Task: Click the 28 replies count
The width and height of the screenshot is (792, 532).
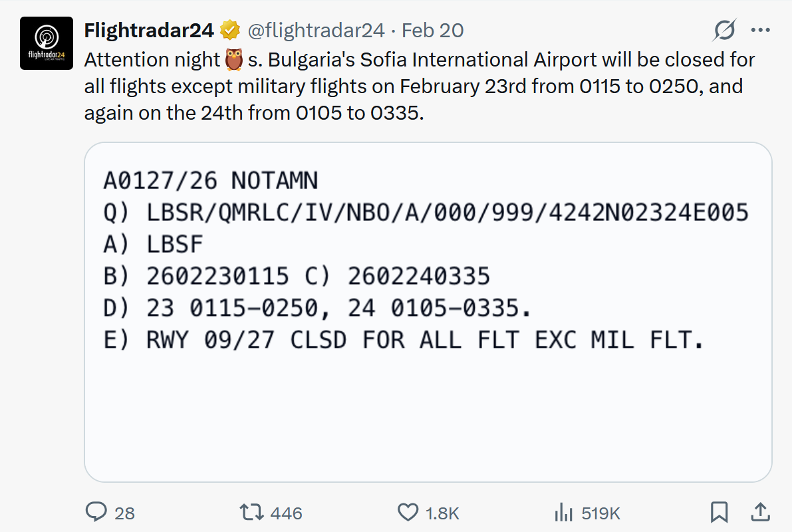Action: point(124,513)
